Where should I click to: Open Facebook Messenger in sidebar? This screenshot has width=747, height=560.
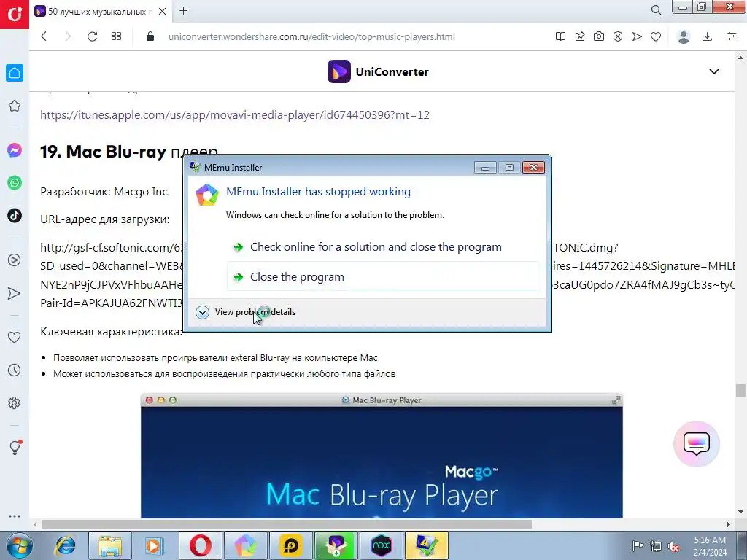pos(15,150)
